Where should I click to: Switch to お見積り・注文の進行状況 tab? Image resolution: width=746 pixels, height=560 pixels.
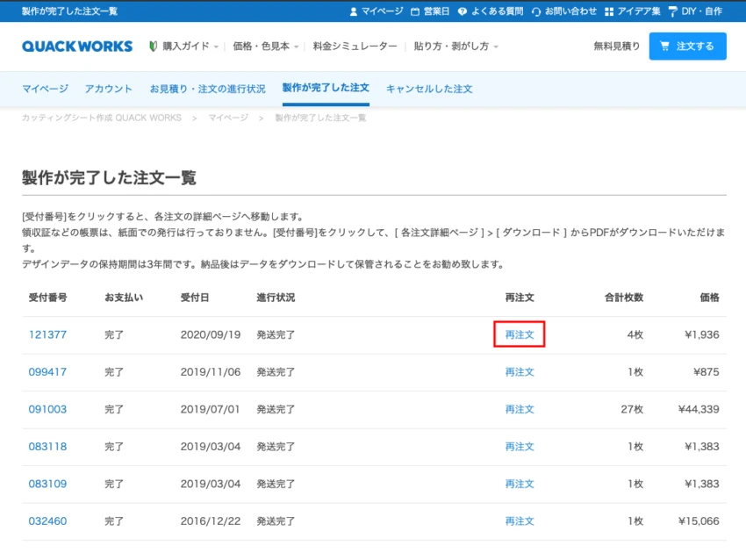[207, 89]
